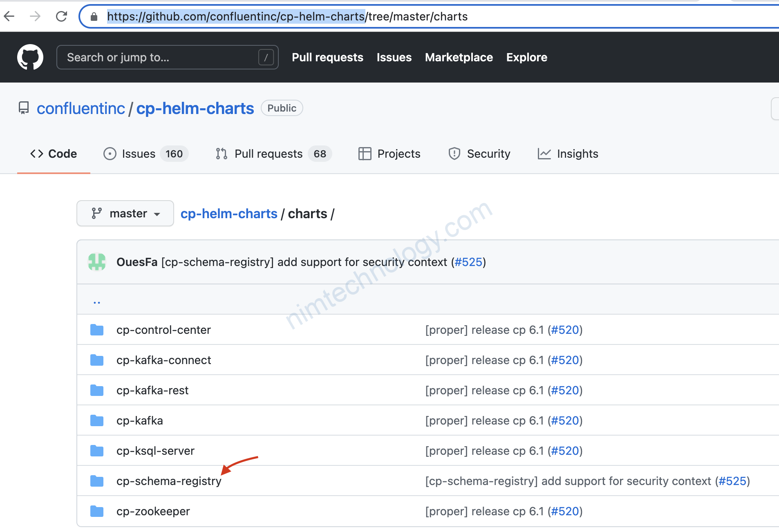Click folder icon next to cp-kafka
This screenshot has width=779, height=532.
97,420
